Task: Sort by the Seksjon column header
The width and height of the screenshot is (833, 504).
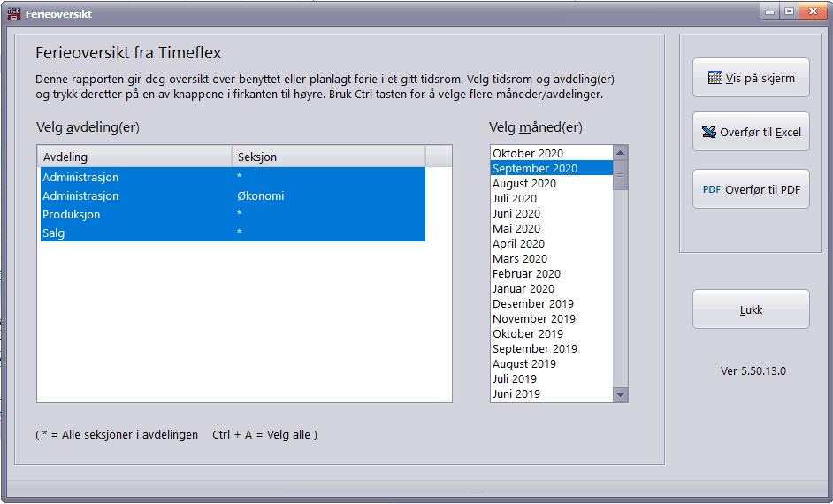Action: (328, 157)
